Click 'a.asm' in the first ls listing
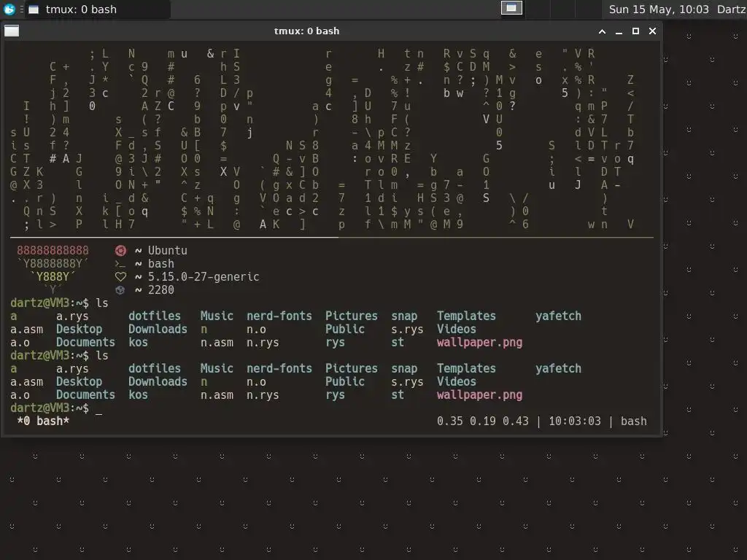This screenshot has width=747, height=560. [x=27, y=329]
